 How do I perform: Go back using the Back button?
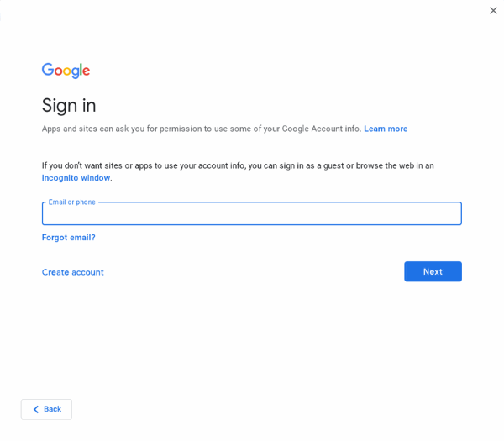tap(46, 409)
